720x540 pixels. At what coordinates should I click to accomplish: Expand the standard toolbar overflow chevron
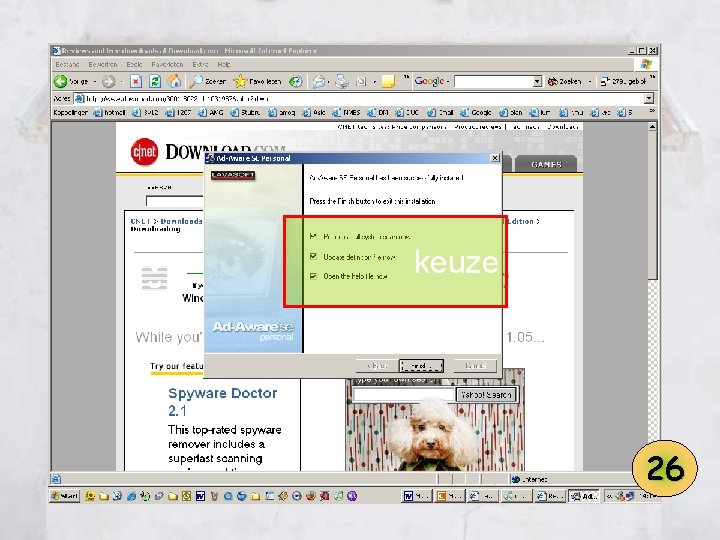(406, 77)
